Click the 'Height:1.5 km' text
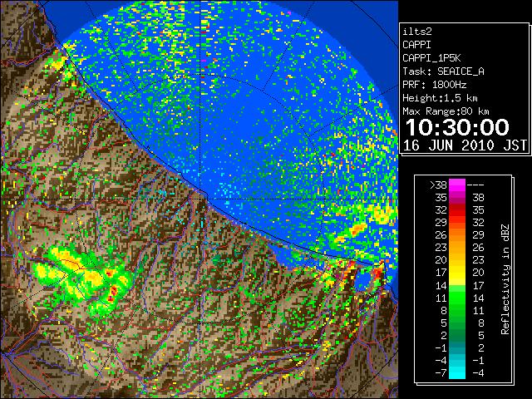This screenshot has height=399, width=532. click(440, 98)
